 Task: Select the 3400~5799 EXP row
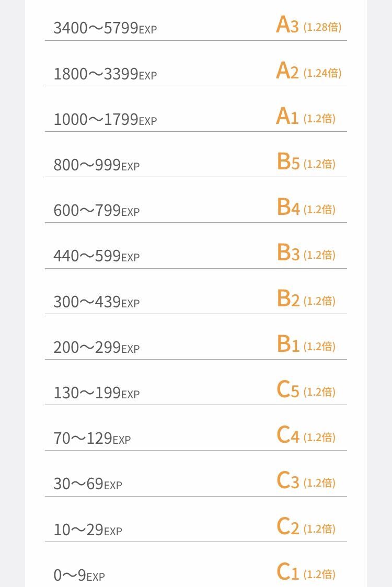point(196,26)
